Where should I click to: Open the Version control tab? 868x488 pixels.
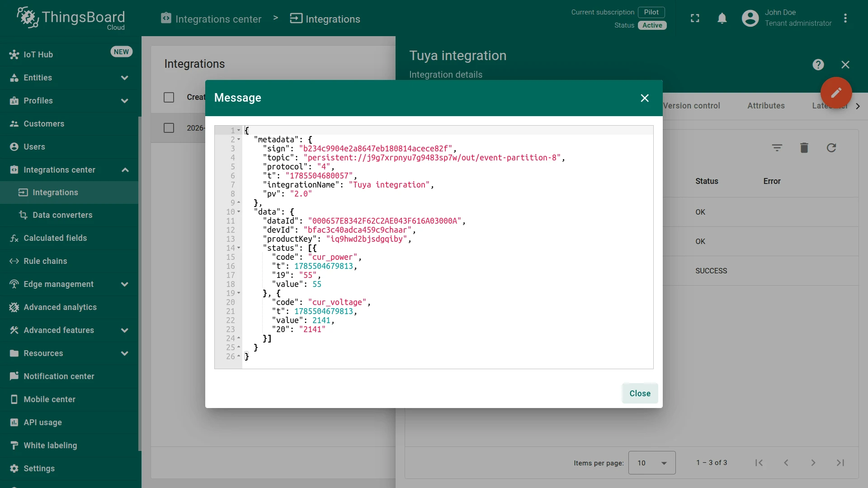tap(691, 106)
